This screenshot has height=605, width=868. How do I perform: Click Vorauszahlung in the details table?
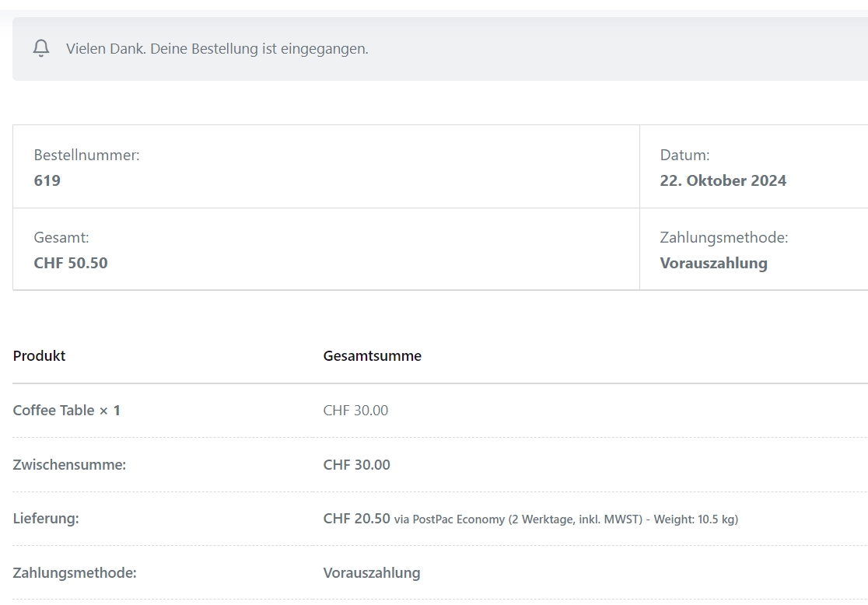[x=372, y=573]
